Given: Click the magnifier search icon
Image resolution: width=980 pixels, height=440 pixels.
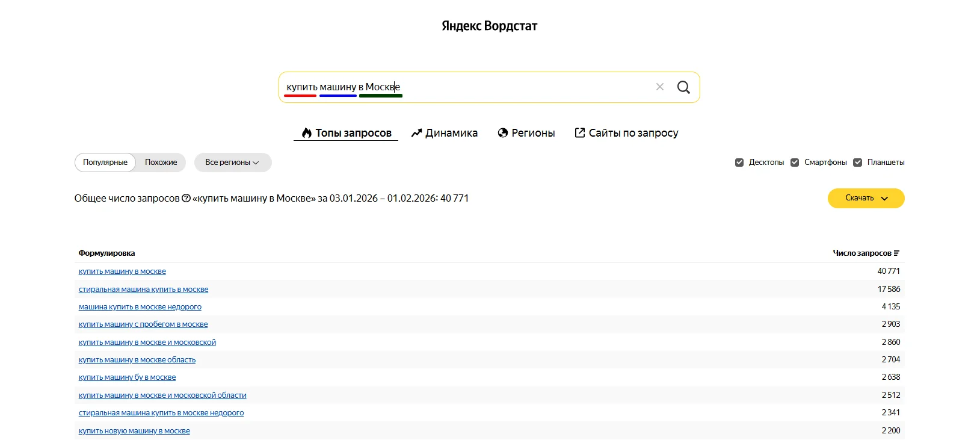Looking at the screenshot, I should (683, 87).
